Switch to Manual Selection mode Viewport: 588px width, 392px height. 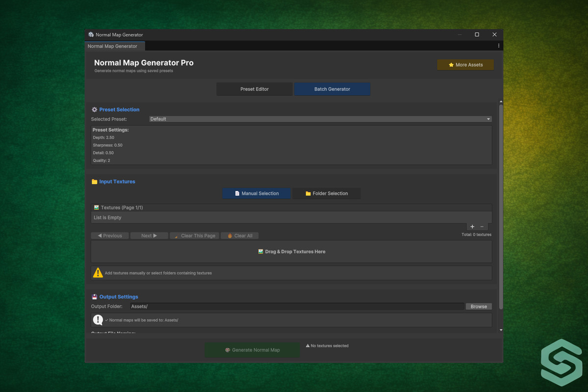257,194
